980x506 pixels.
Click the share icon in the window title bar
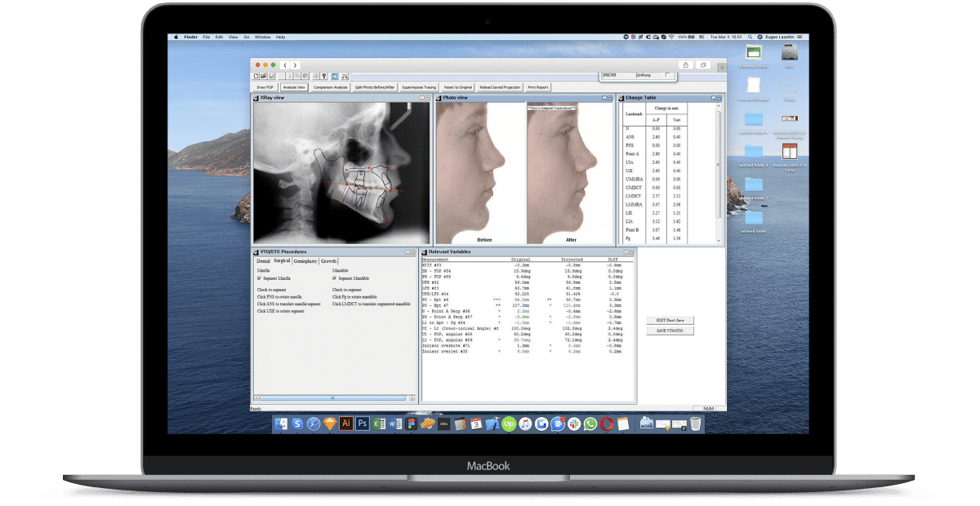pos(686,64)
